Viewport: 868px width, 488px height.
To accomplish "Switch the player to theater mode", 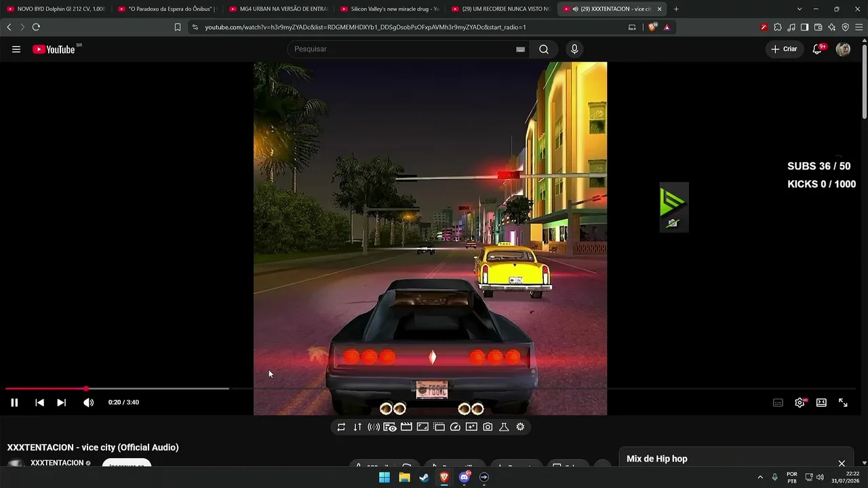I will point(821,403).
